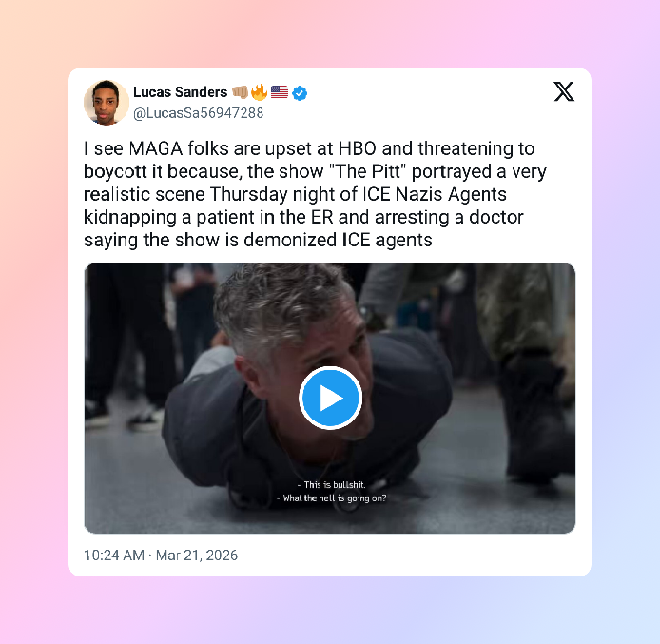This screenshot has width=660, height=644.
Task: Click "demonized ICE agents" in the last line
Action: pyautogui.click(x=338, y=240)
